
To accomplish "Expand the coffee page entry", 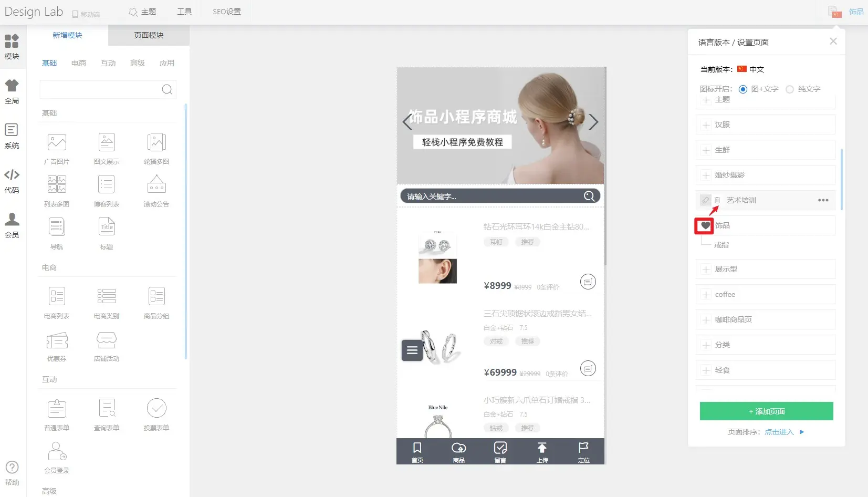I will tap(706, 295).
